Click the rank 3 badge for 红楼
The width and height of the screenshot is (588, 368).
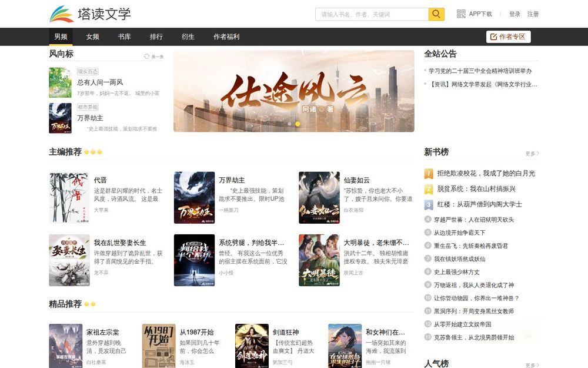tap(429, 204)
